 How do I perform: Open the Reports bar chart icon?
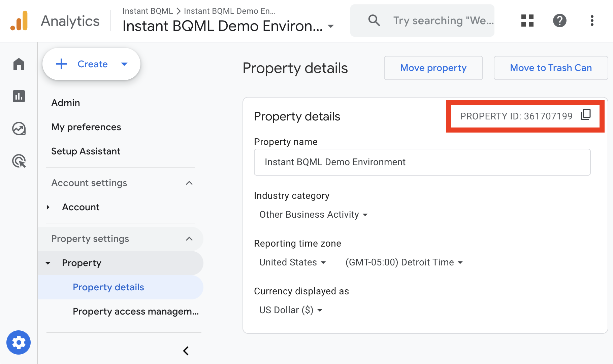point(19,96)
